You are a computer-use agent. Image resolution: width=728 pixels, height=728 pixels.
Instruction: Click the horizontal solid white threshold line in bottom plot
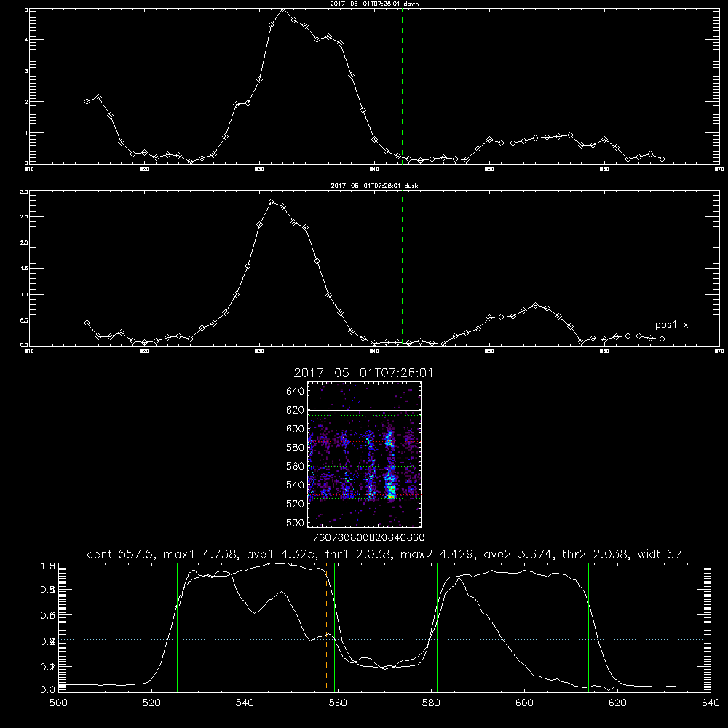(384, 628)
